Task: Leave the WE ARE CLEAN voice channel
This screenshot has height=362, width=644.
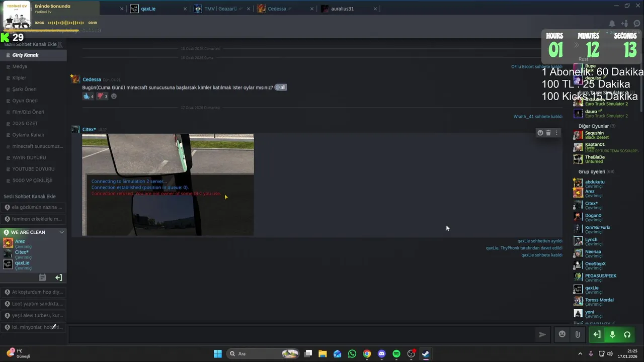Action: [x=59, y=278]
